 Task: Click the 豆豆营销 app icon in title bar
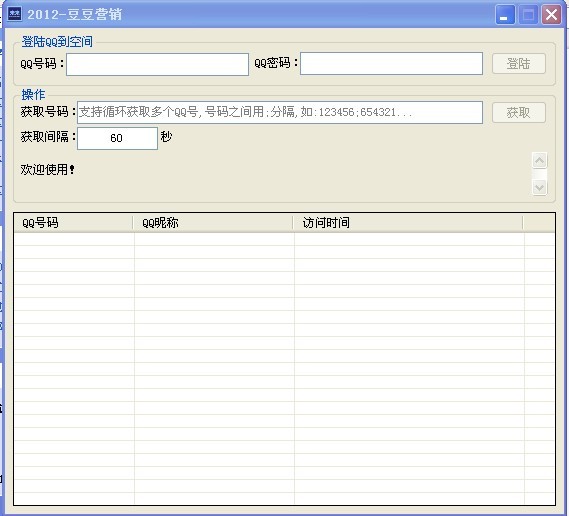[x=15, y=14]
